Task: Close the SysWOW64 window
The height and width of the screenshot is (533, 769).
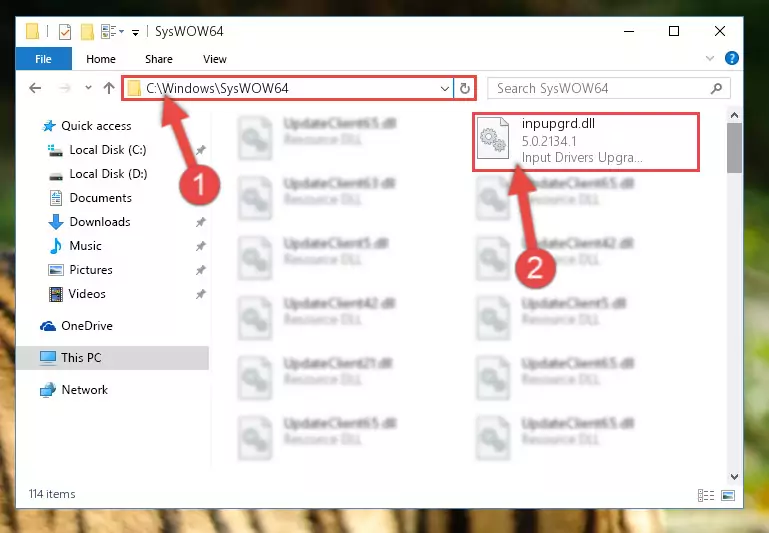Action: (719, 31)
